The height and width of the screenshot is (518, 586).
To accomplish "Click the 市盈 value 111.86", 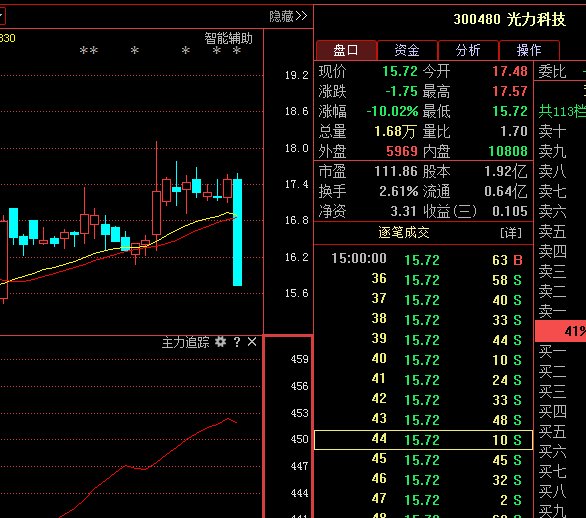I will pyautogui.click(x=396, y=171).
